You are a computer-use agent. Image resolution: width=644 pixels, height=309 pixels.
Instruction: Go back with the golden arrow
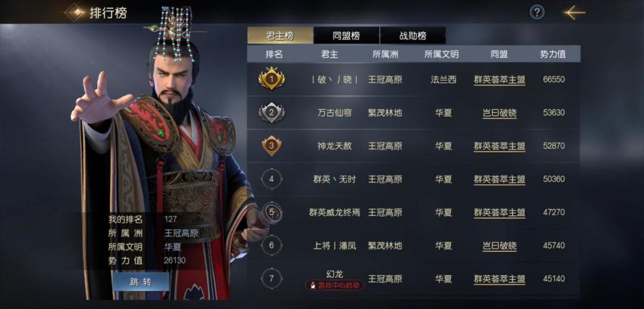point(575,13)
